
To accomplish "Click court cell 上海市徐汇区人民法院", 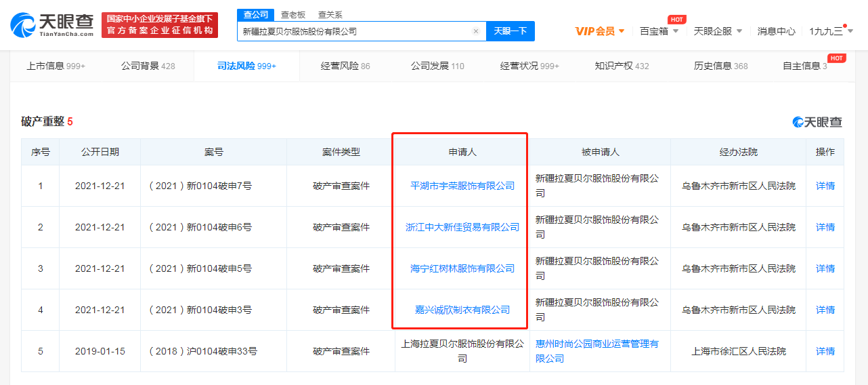I will pyautogui.click(x=738, y=351).
